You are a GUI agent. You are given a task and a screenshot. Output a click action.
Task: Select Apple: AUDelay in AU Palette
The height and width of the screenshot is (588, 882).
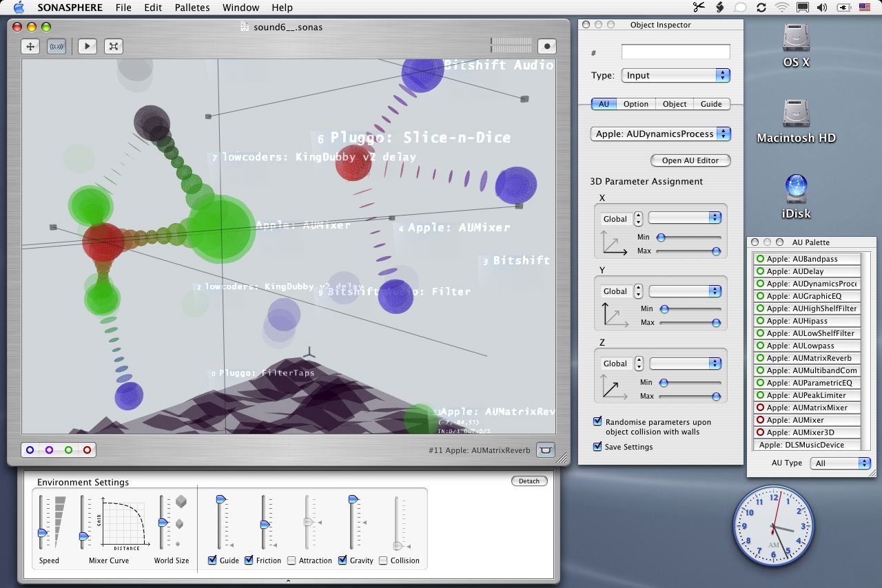point(808,271)
